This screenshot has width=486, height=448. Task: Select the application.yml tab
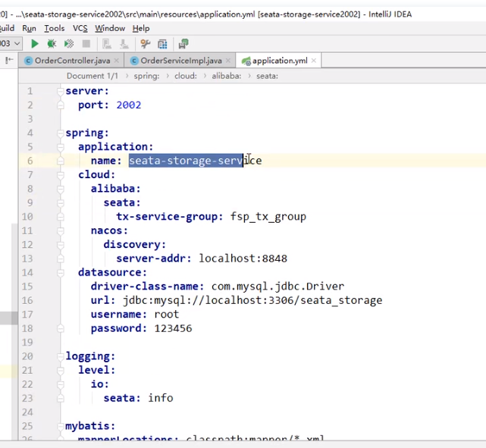(278, 61)
